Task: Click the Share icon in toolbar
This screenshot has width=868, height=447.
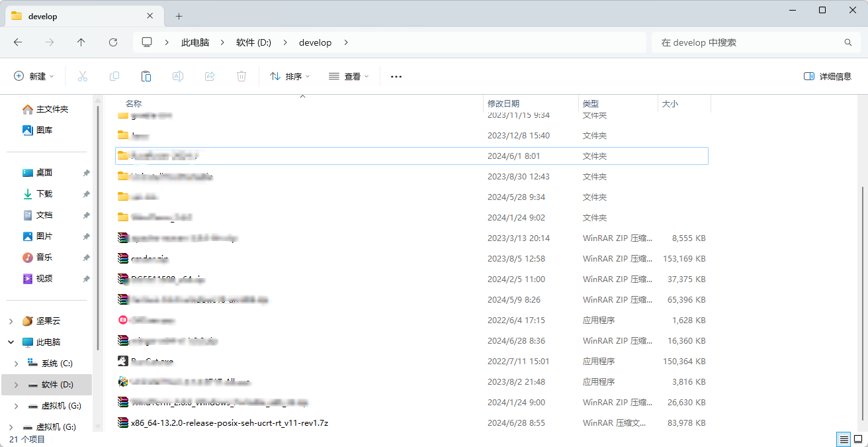Action: [x=210, y=76]
